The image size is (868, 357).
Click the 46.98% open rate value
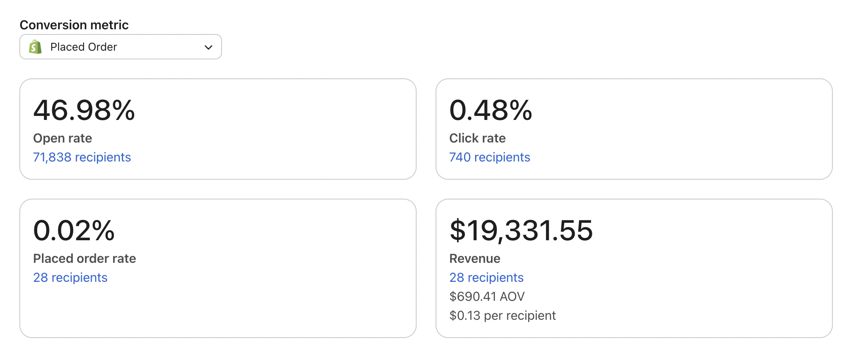[84, 110]
